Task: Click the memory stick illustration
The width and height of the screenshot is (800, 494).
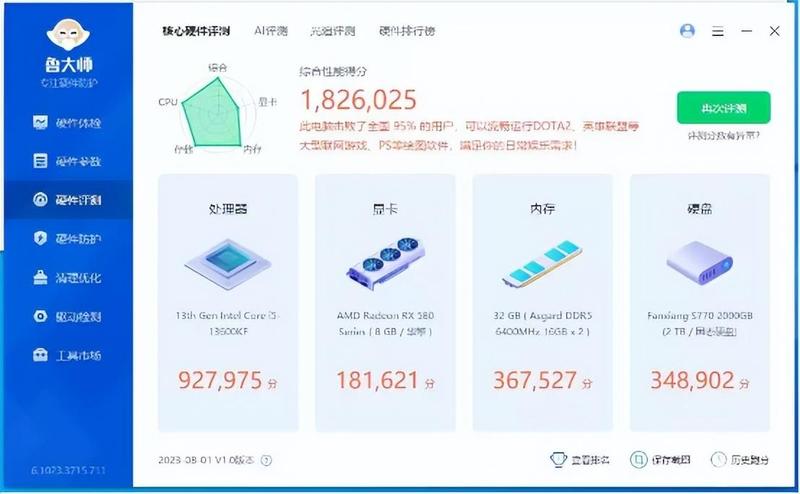Action: pos(542,263)
